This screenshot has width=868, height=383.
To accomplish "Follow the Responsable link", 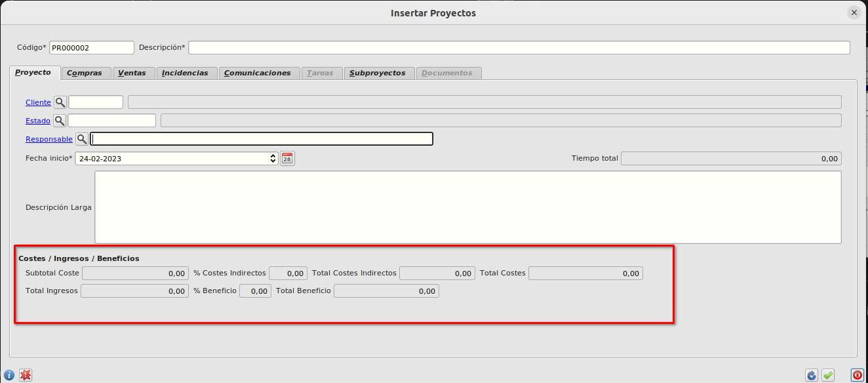I will click(49, 139).
